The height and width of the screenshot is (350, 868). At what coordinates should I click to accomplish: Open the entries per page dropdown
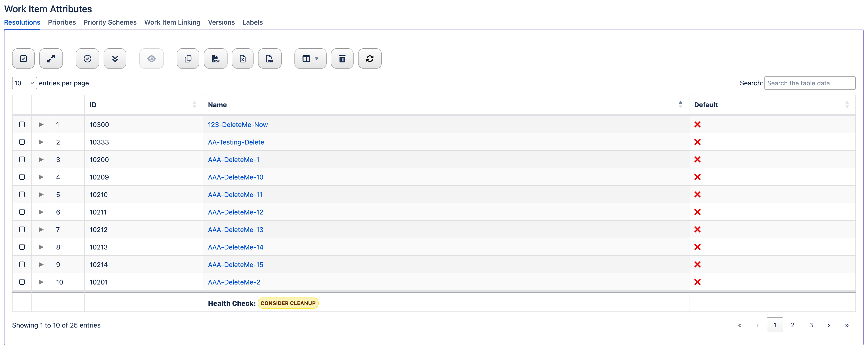tap(24, 83)
